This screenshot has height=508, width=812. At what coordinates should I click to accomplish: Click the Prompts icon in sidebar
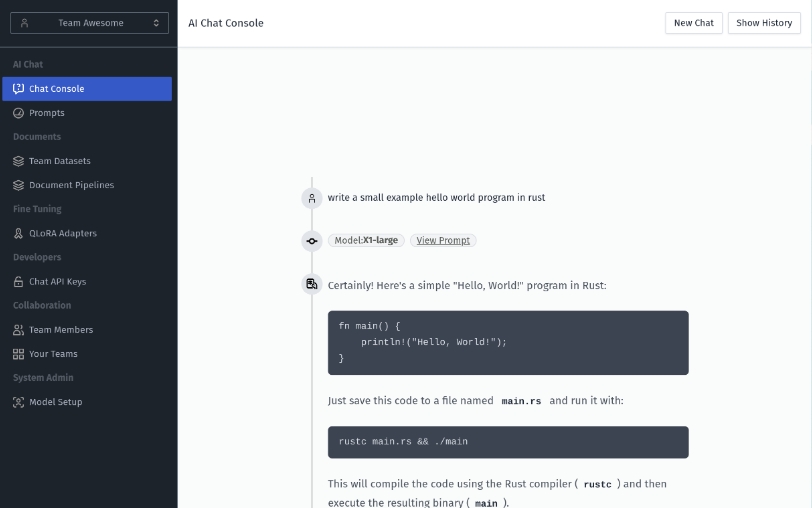click(x=18, y=113)
